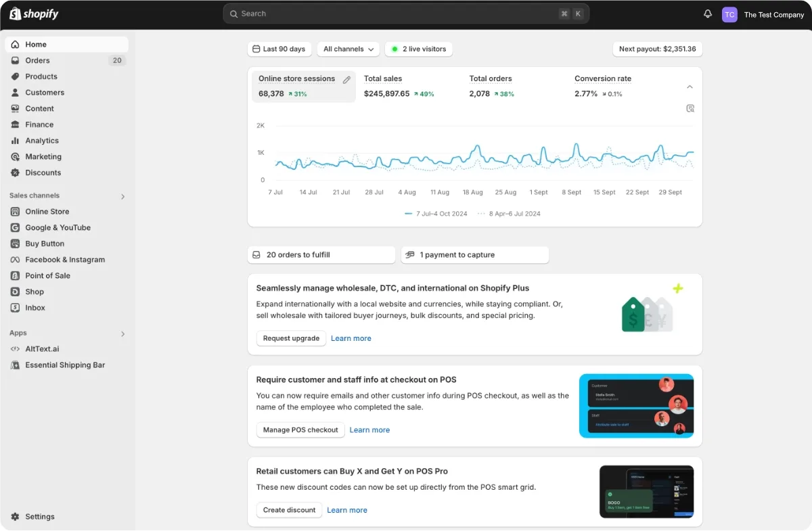The width and height of the screenshot is (812, 531).
Task: Open the Last 90 days date picker
Action: [279, 49]
